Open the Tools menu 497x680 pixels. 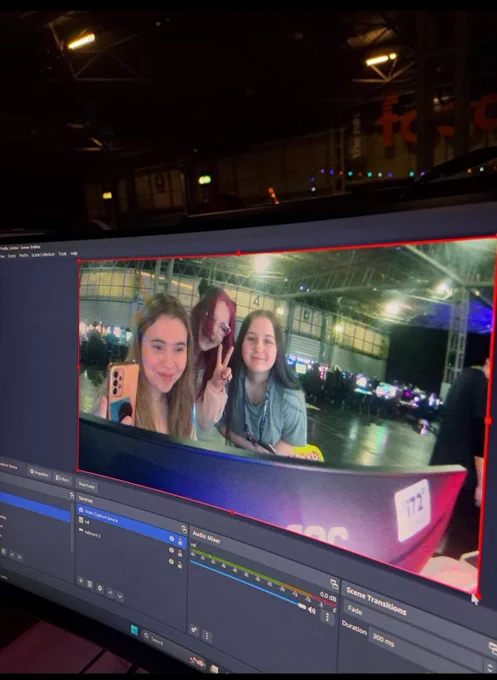(62, 254)
